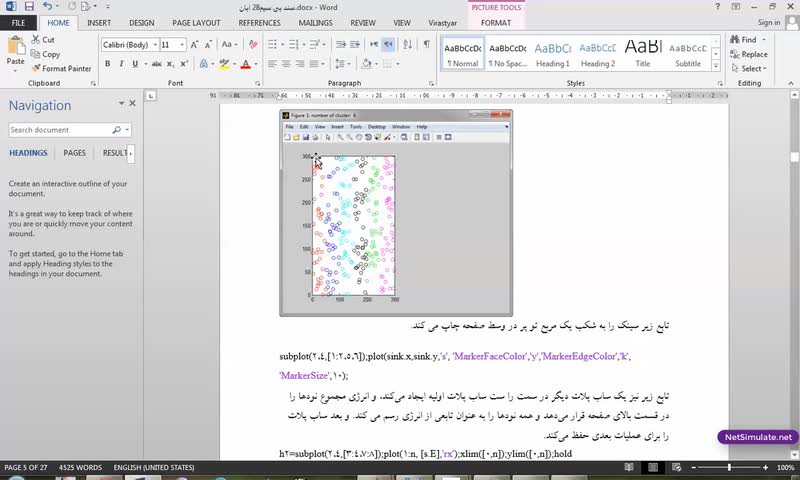The image size is (800, 480).
Task: Click the Help question mark icon
Action: click(x=717, y=7)
